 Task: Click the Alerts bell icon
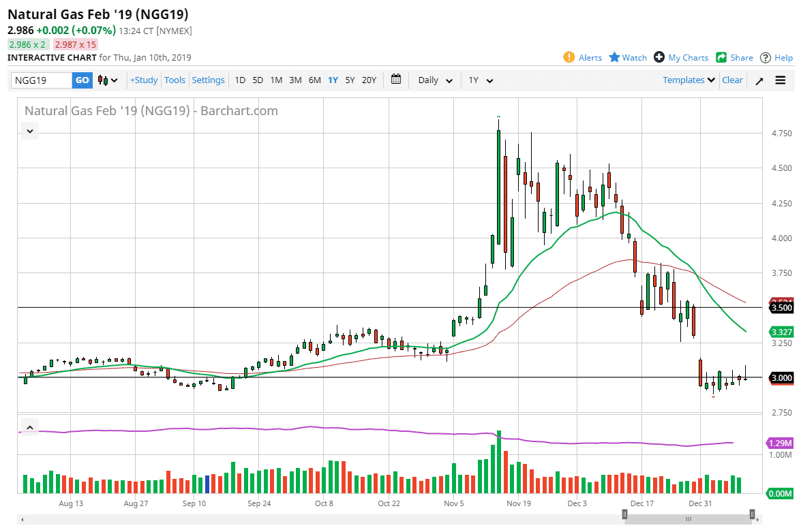[x=569, y=57]
